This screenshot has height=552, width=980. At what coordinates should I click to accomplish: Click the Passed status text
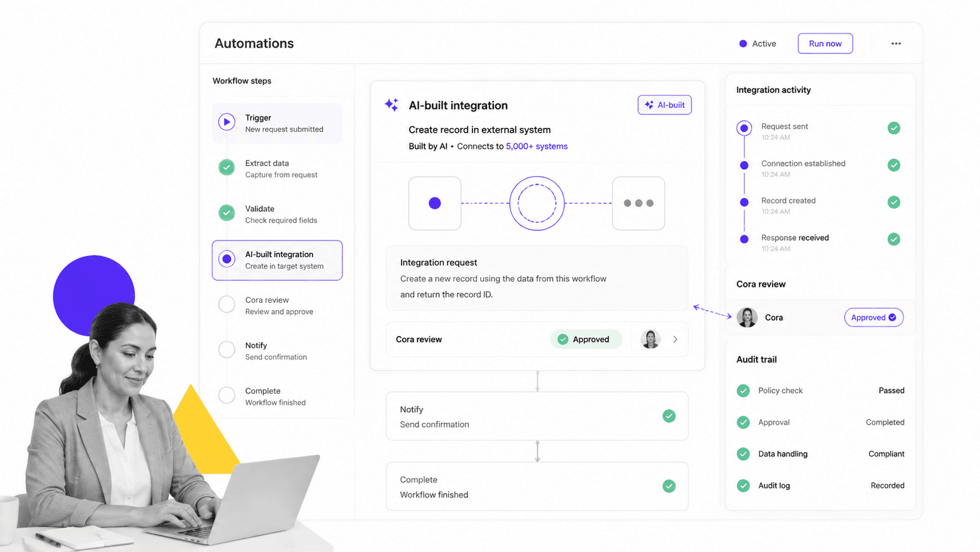pos(891,391)
